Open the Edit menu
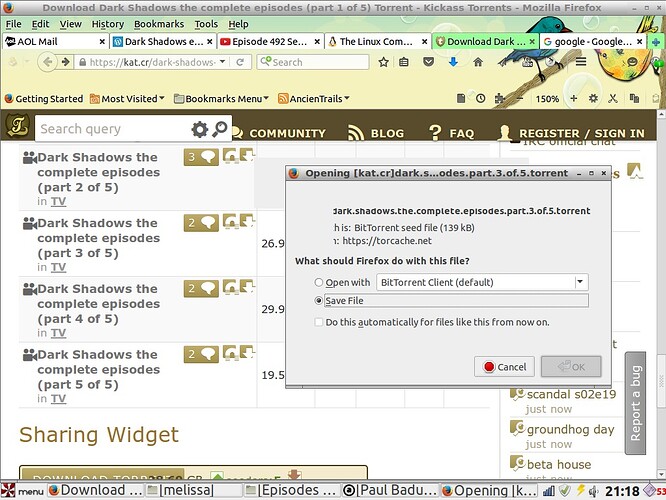Image resolution: width=666 pixels, height=500 pixels. [40, 24]
